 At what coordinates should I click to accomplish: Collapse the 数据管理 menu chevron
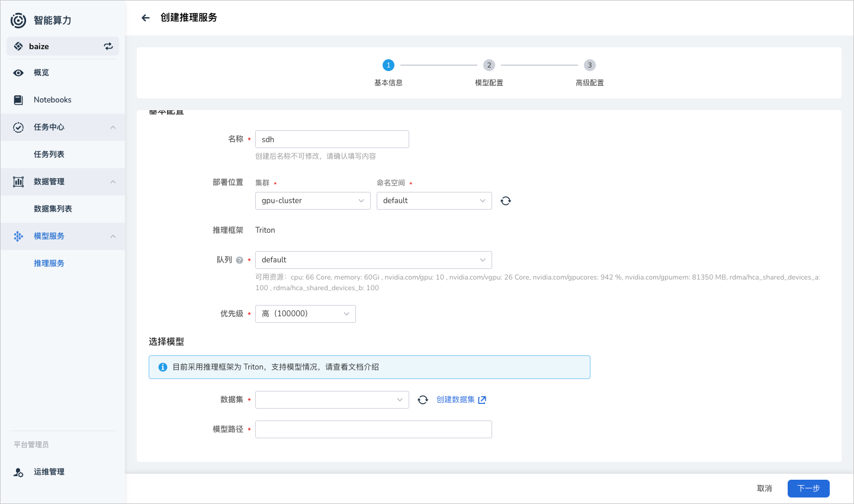pyautogui.click(x=113, y=182)
